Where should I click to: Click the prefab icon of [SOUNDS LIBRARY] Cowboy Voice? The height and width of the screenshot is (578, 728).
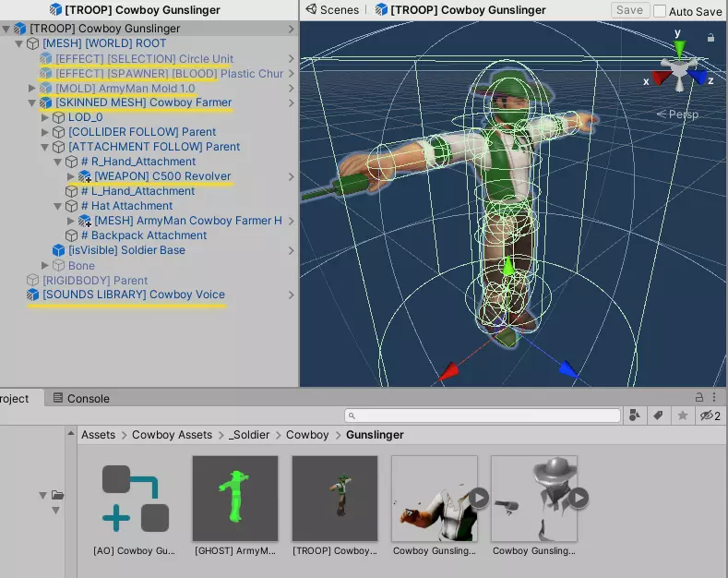tap(32, 295)
